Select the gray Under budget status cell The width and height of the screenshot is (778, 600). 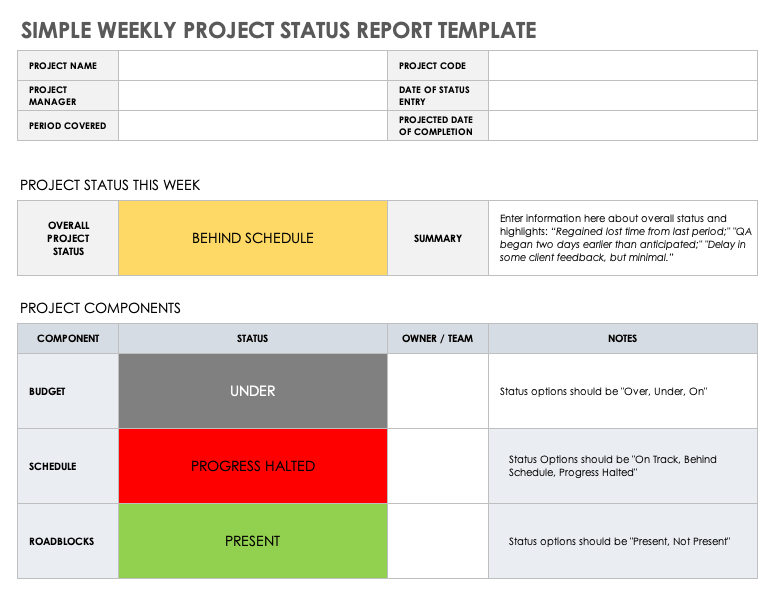coord(252,391)
